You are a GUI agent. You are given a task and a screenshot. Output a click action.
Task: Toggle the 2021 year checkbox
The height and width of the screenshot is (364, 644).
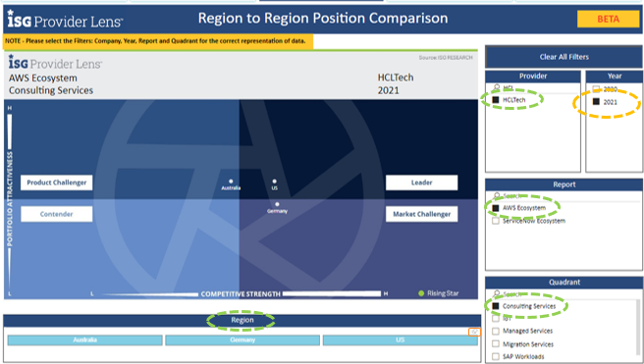596,102
